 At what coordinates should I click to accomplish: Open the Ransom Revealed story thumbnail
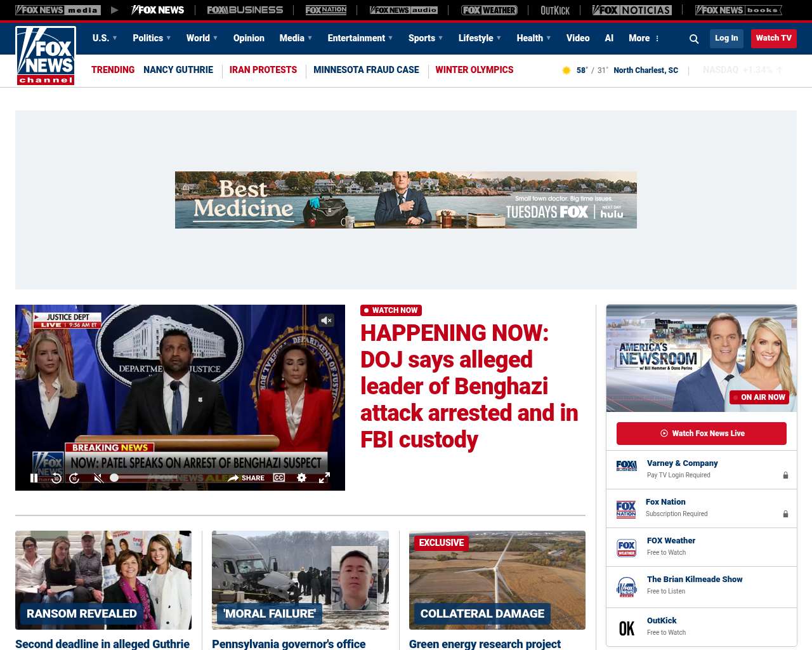tap(103, 580)
